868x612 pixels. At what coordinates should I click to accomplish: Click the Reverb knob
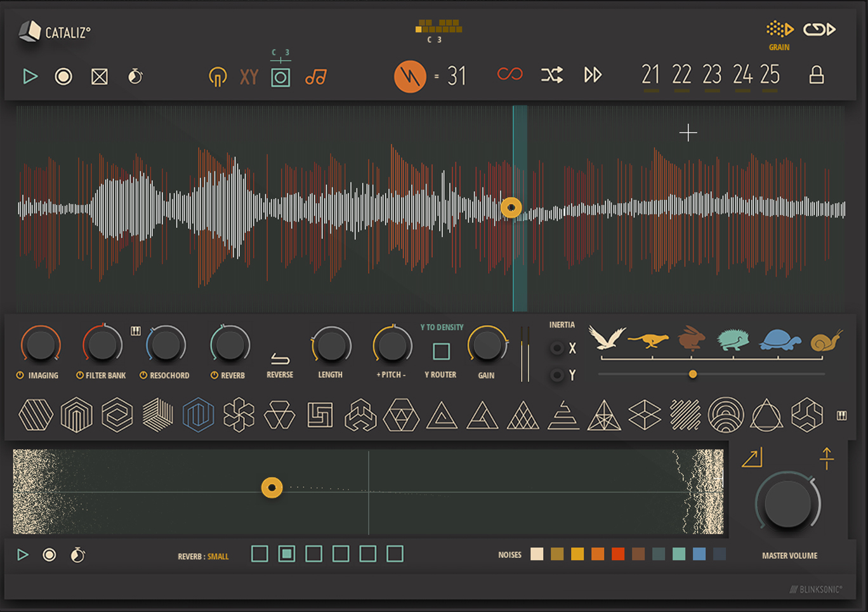tap(230, 345)
